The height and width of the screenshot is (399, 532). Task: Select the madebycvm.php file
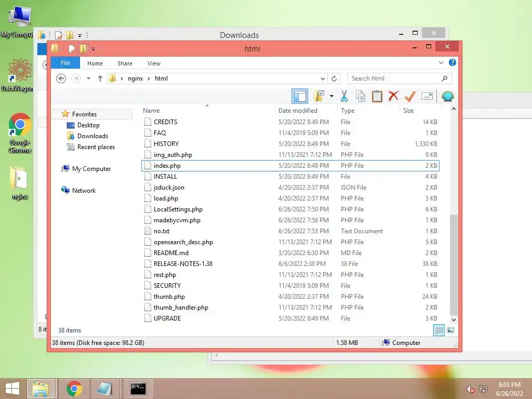tap(290, 220)
